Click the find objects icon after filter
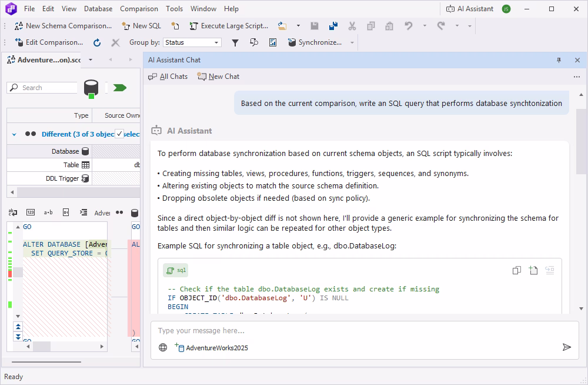This screenshot has height=385, width=588. point(254,42)
